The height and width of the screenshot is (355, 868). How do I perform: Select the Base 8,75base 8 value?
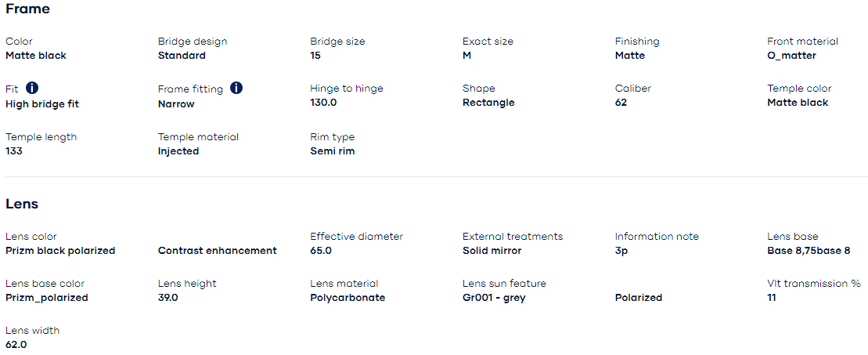pos(809,251)
